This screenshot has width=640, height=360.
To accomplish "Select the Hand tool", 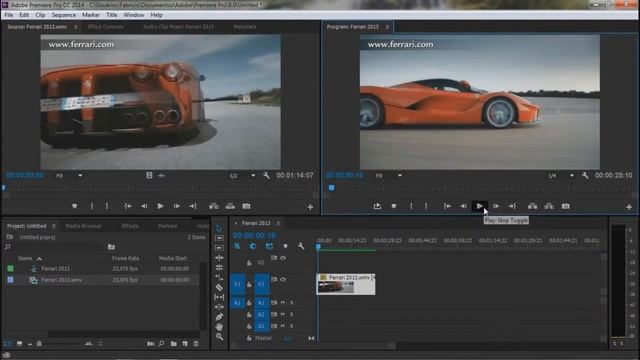I will [219, 327].
